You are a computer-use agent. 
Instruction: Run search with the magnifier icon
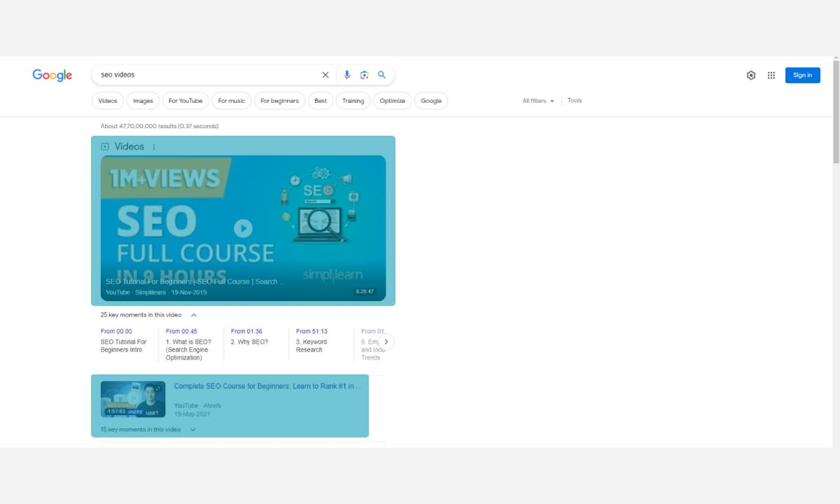381,75
